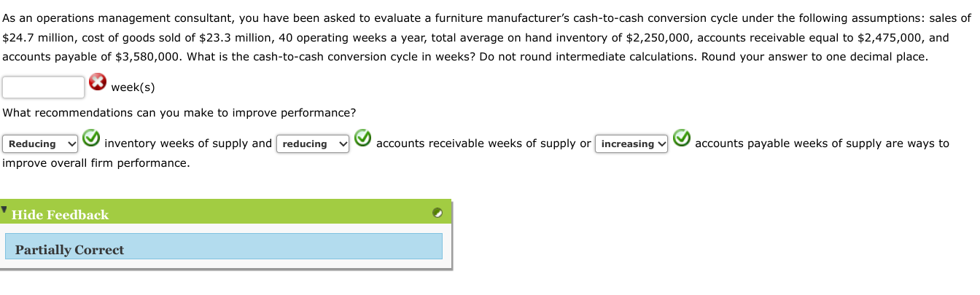
Task: Click 'improve overall firm performance.' text
Action: 96,163
